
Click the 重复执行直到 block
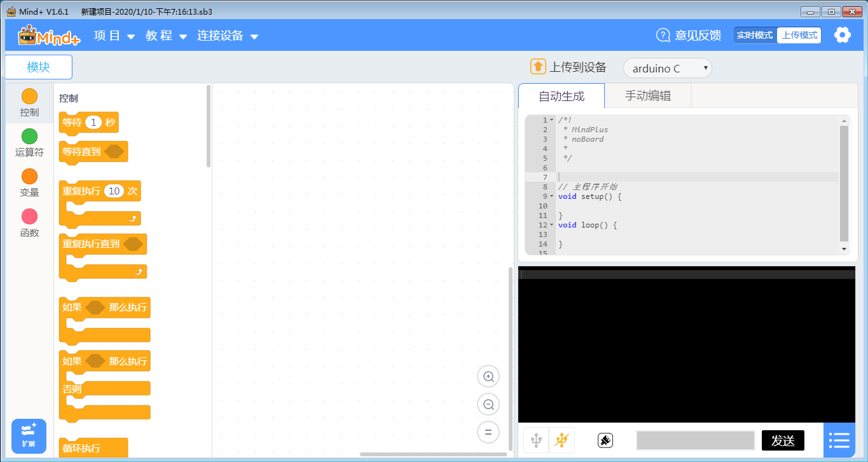[x=103, y=257]
